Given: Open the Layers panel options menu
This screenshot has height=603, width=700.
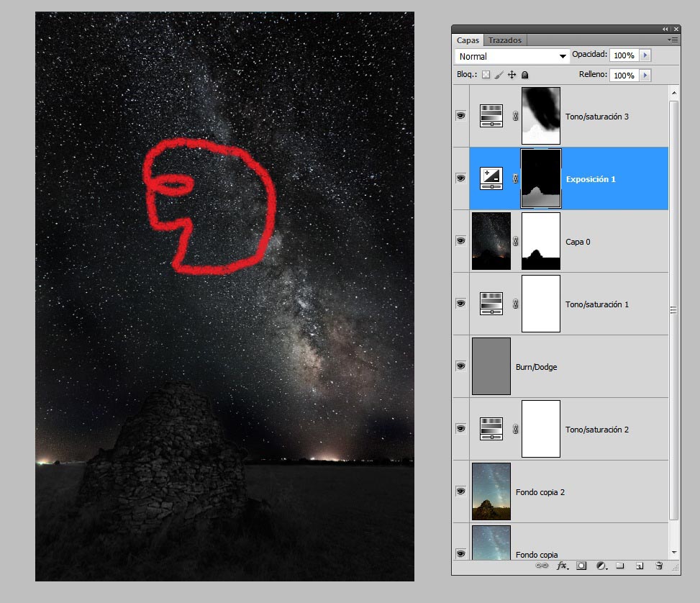Looking at the screenshot, I should pyautogui.click(x=673, y=40).
